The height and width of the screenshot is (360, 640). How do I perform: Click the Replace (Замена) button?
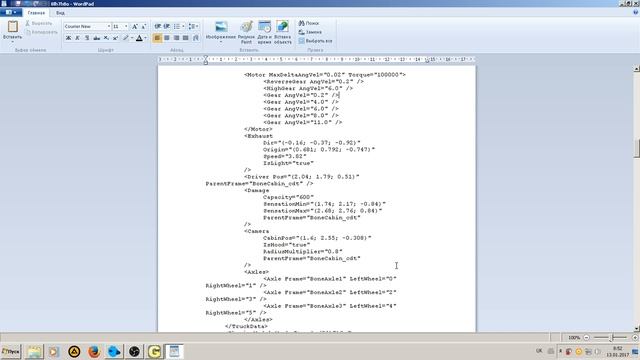pyautogui.click(x=310, y=32)
